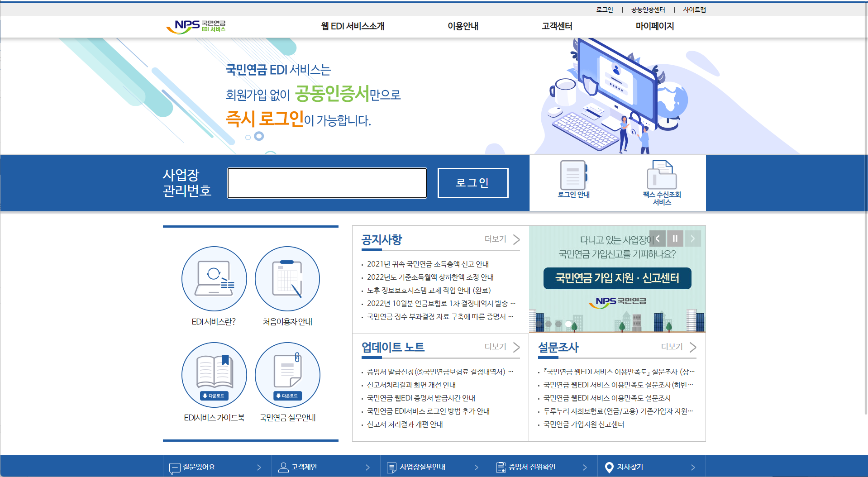Open 지사찾기 chevron arrow
The width and height of the screenshot is (868, 477).
[x=693, y=467]
